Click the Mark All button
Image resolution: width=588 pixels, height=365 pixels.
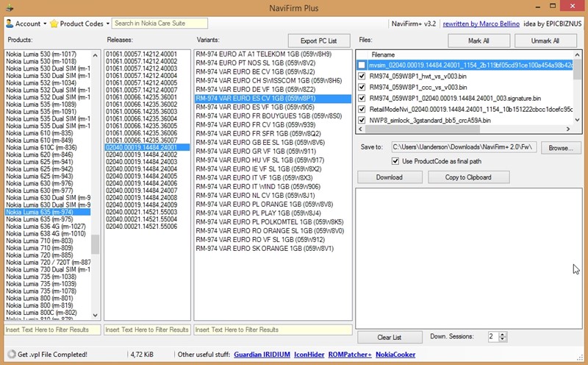(x=478, y=40)
